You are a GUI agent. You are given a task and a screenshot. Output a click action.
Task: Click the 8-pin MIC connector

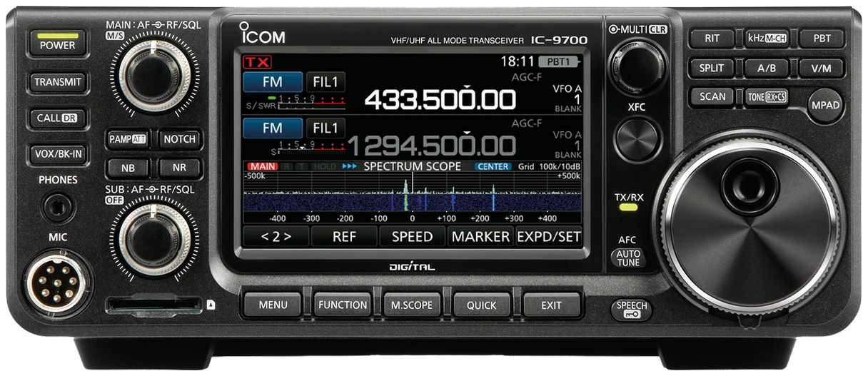pos(57,284)
